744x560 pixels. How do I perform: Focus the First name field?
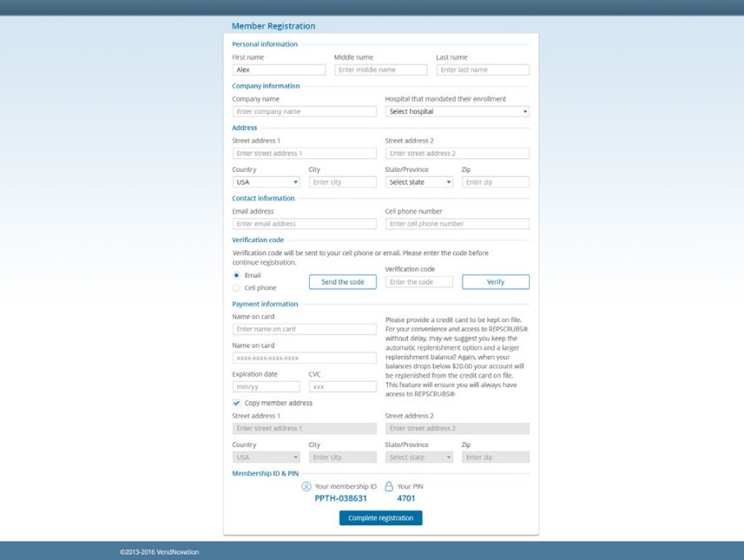[x=279, y=69]
